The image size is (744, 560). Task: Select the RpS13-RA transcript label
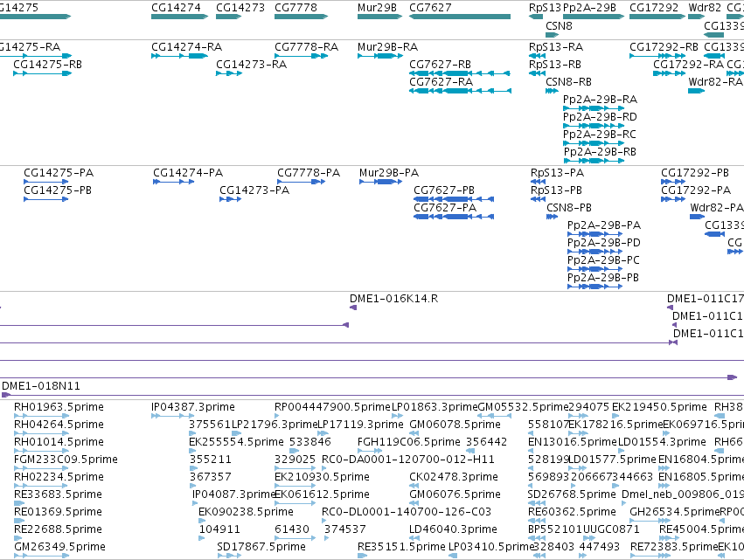[x=556, y=47]
